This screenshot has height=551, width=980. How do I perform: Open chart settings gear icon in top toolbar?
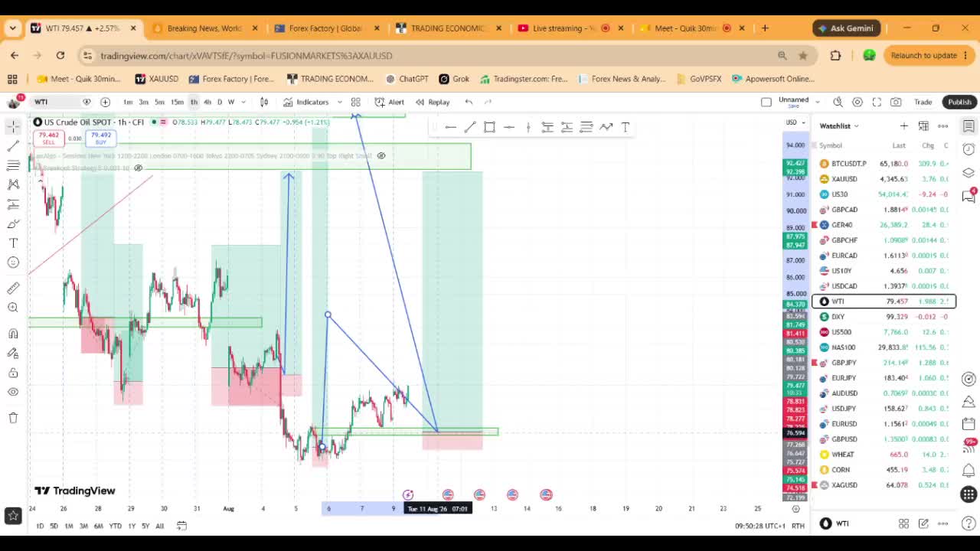point(857,102)
